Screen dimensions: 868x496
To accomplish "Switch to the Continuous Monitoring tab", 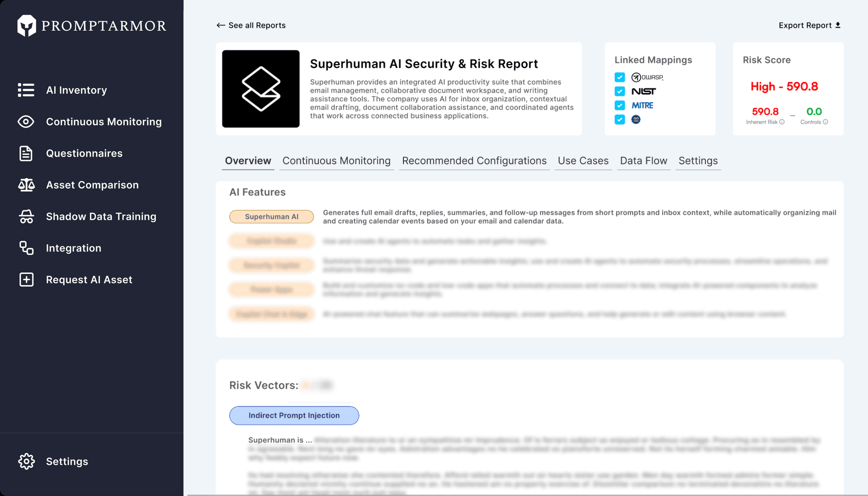I will click(336, 161).
